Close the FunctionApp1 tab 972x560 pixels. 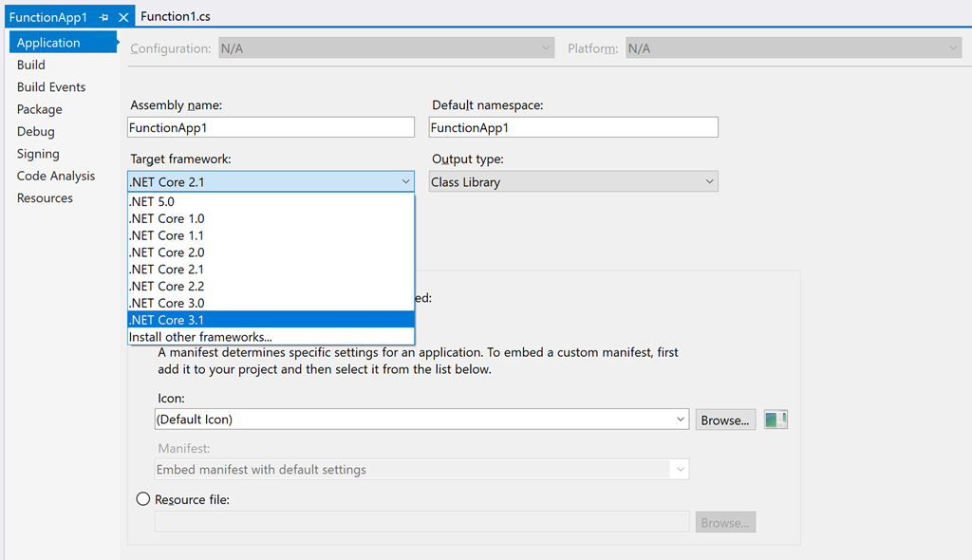[123, 17]
